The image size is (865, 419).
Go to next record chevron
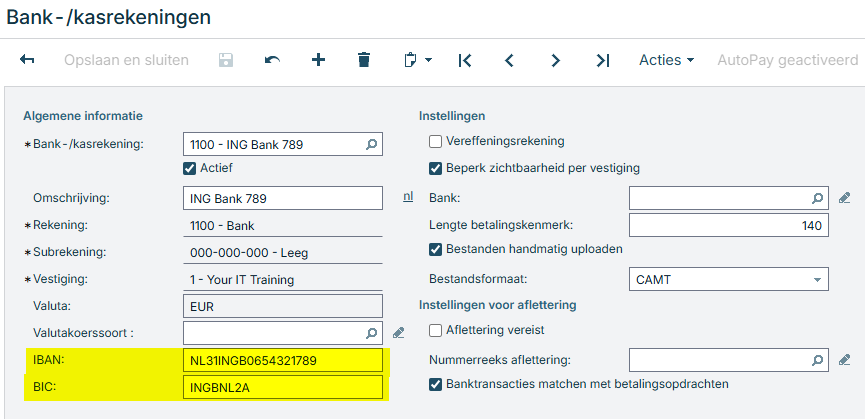(556, 60)
